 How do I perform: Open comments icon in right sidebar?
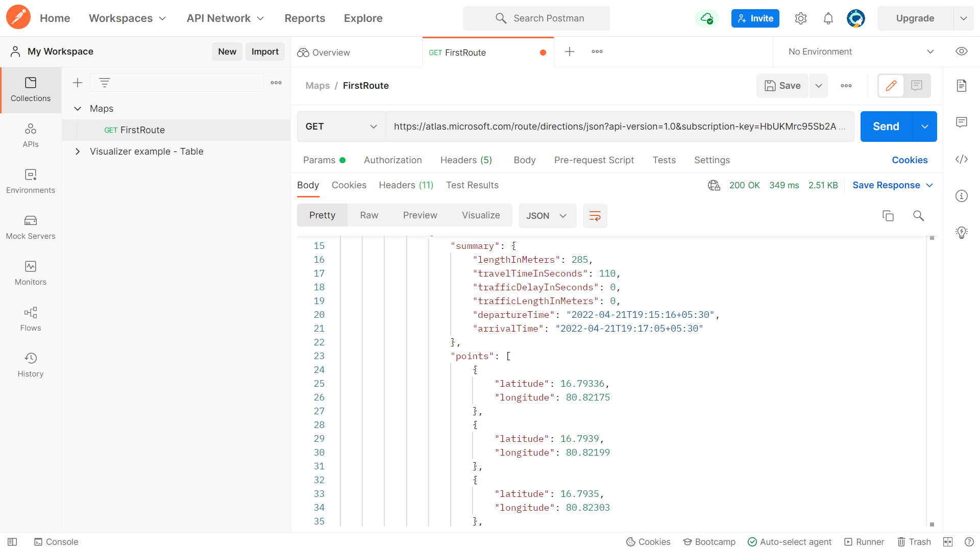pyautogui.click(x=962, y=122)
